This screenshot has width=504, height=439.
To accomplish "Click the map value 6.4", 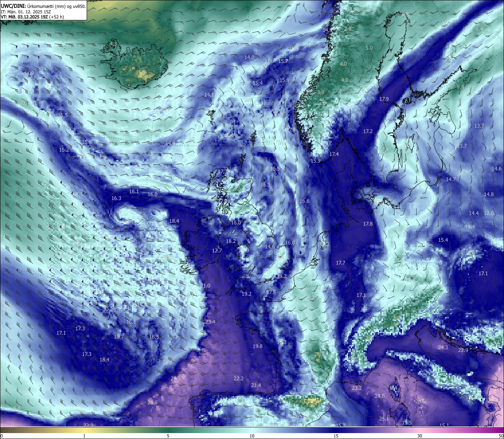I will coord(479,29).
